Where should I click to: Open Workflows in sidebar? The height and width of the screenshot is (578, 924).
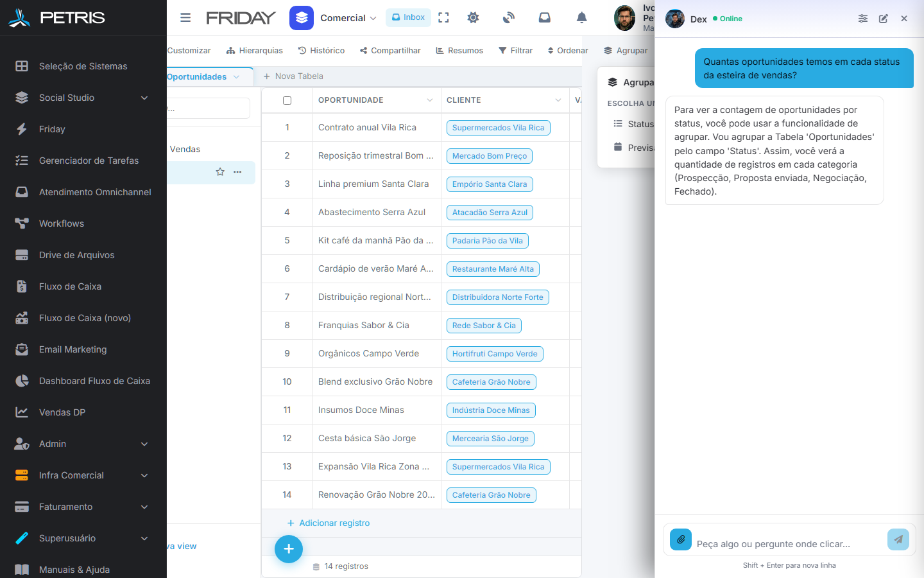(x=83, y=223)
